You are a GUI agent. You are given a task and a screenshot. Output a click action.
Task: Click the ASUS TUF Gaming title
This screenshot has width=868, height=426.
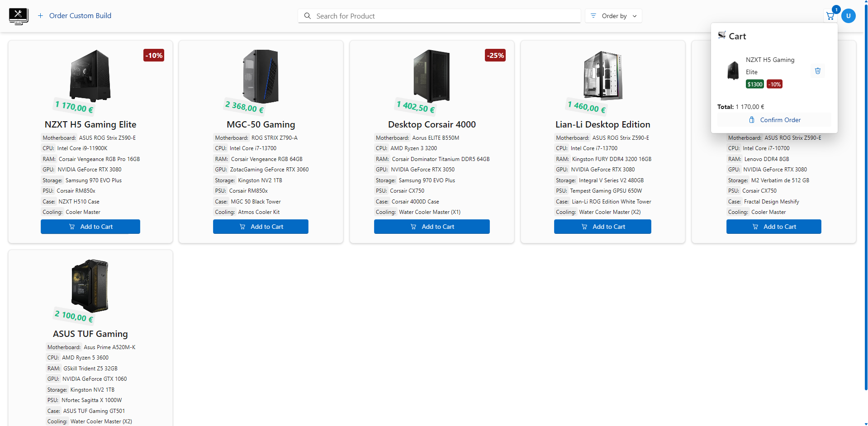tap(90, 334)
